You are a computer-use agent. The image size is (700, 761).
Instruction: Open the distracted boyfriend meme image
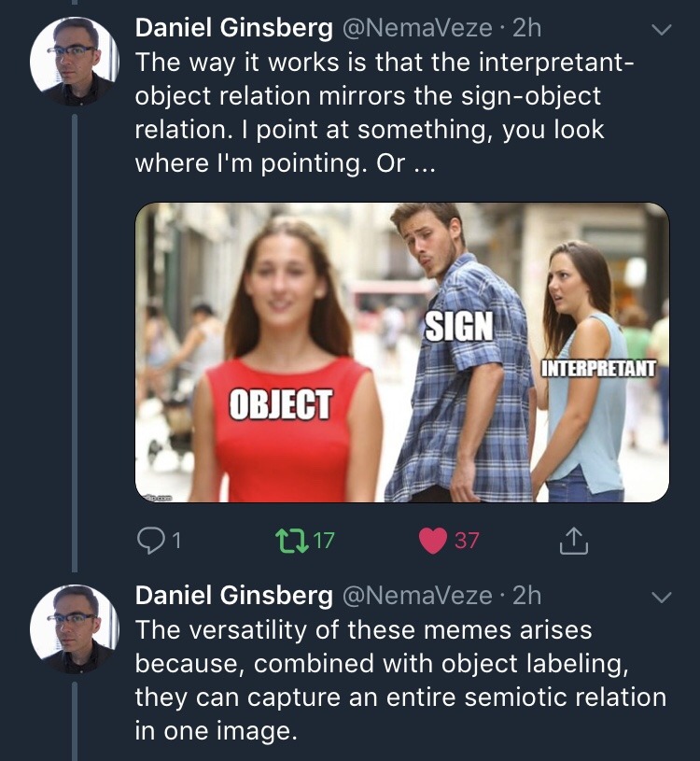(402, 353)
